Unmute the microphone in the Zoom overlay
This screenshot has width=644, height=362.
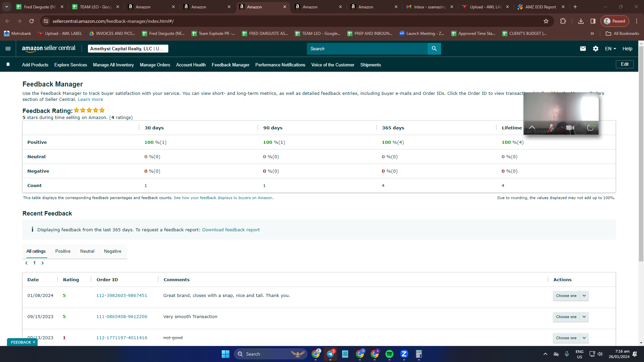551,128
